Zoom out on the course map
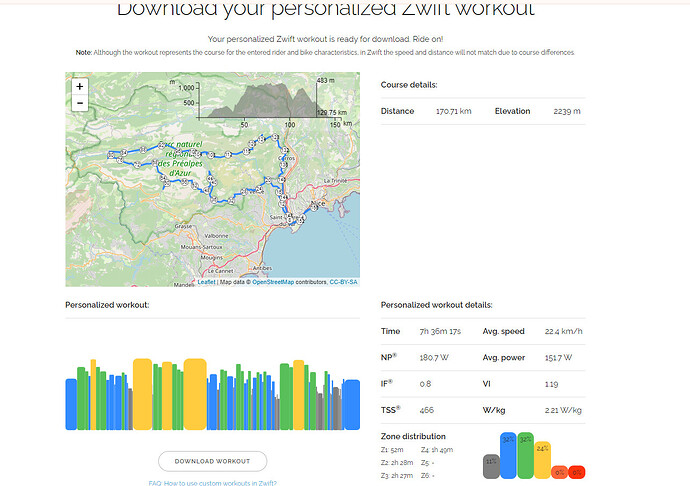690x486 pixels. pos(80,103)
